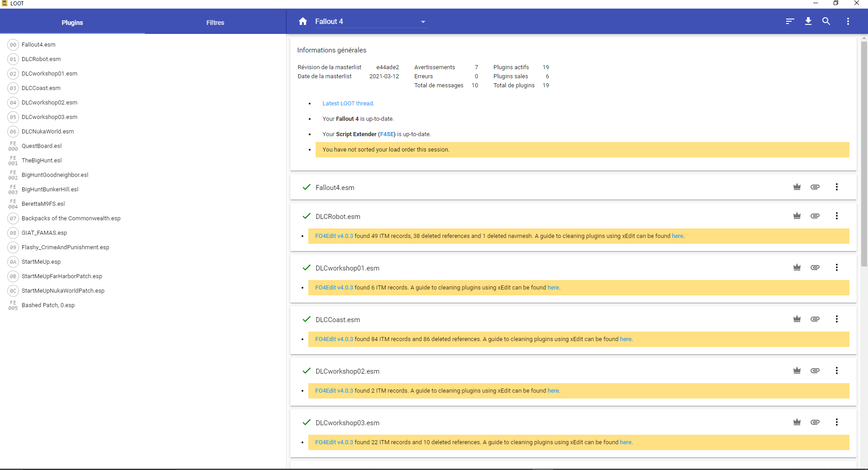Switch to the Filtres tab

pos(215,23)
